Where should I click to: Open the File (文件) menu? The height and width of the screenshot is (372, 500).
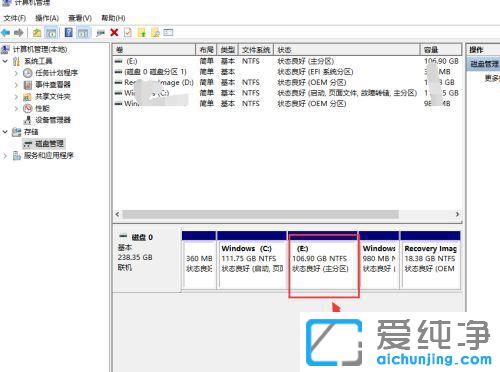[x=15, y=18]
